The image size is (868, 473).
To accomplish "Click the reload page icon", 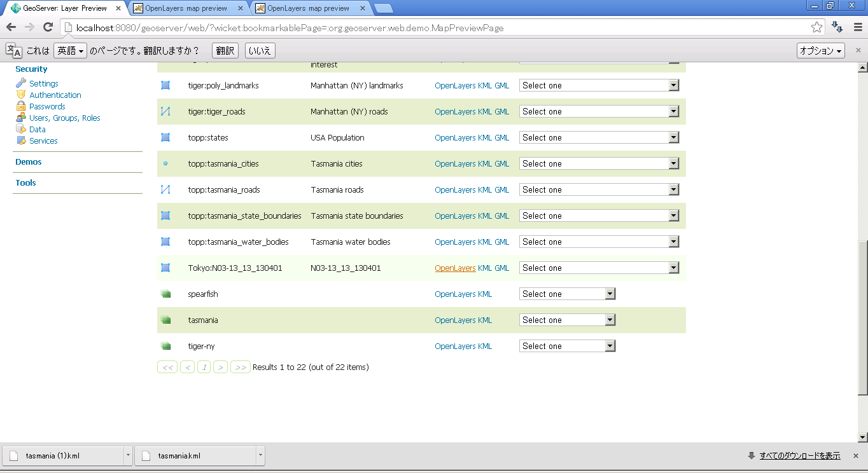I will coord(48,27).
